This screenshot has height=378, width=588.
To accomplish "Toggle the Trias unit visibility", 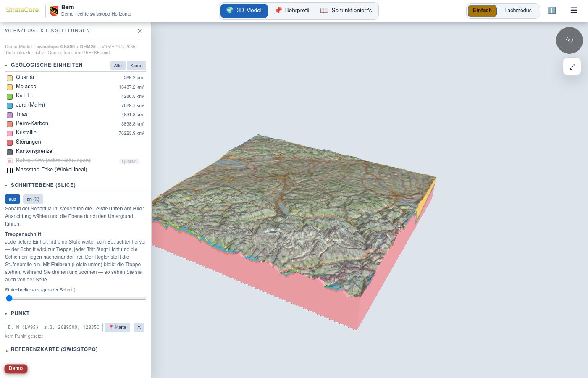I will pos(10,115).
